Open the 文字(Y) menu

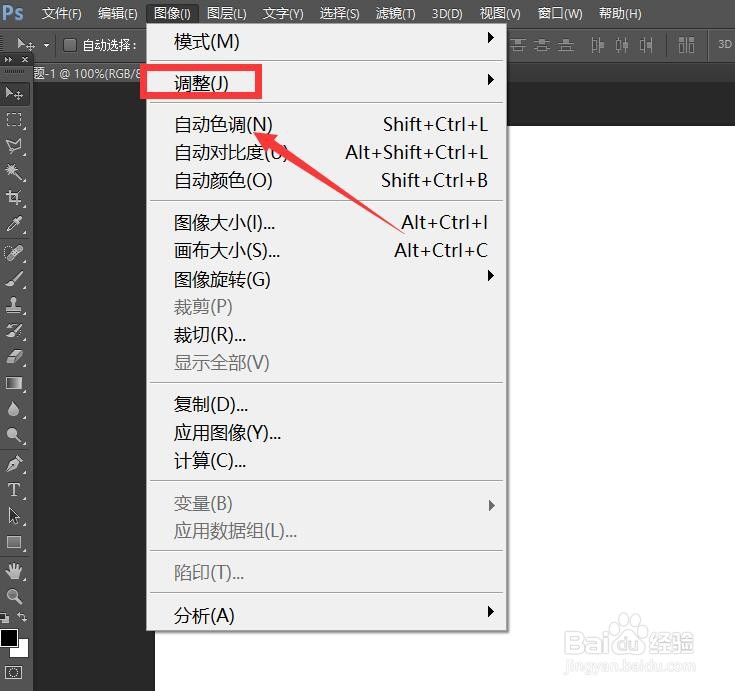[x=283, y=13]
